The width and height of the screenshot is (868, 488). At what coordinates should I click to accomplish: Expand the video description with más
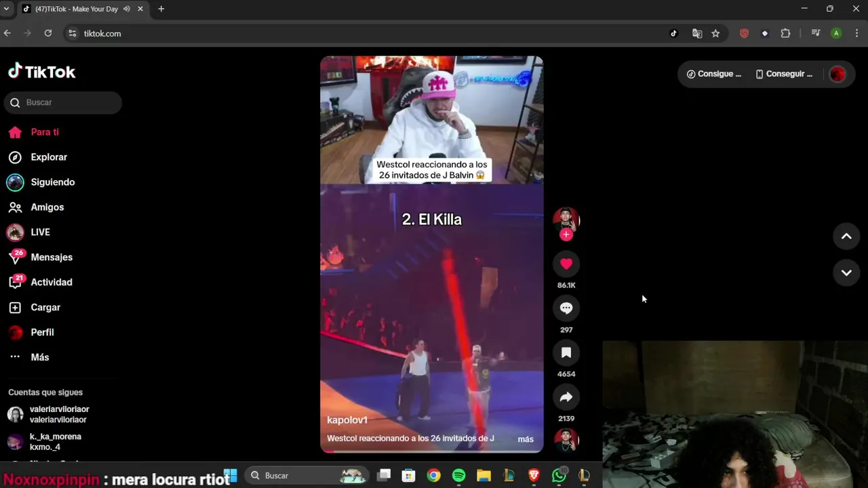click(x=526, y=439)
